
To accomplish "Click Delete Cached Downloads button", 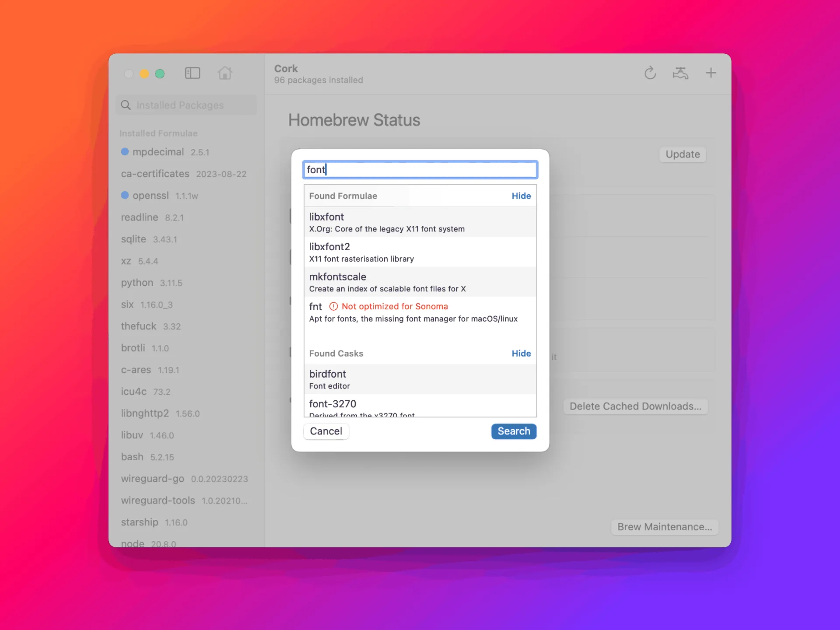I will [x=635, y=406].
